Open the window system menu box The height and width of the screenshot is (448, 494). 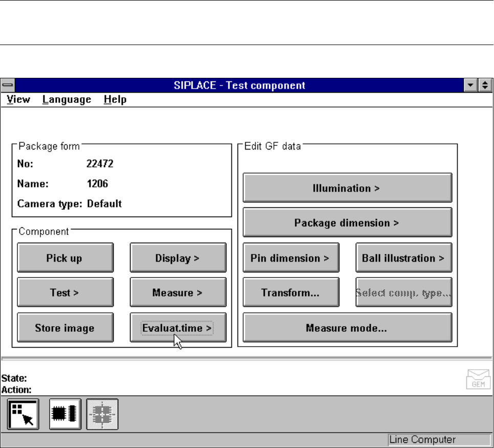point(8,86)
